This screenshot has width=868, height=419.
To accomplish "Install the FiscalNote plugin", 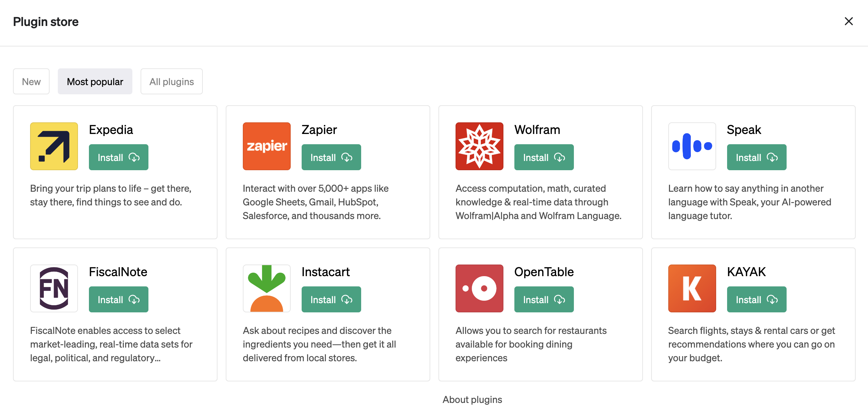I will [x=119, y=300].
